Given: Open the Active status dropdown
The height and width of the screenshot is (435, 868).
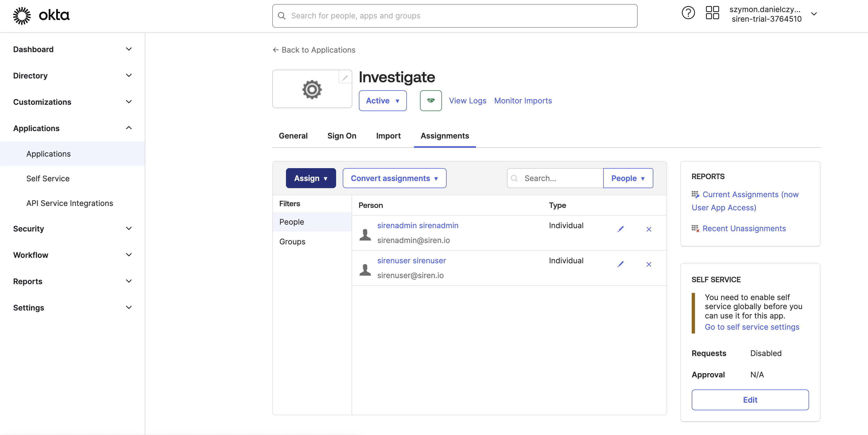Looking at the screenshot, I should tap(383, 100).
